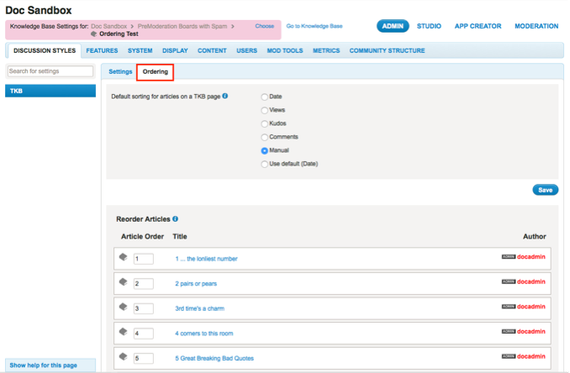
Task: Open article '2 pairs or pears'
Action: (196, 284)
